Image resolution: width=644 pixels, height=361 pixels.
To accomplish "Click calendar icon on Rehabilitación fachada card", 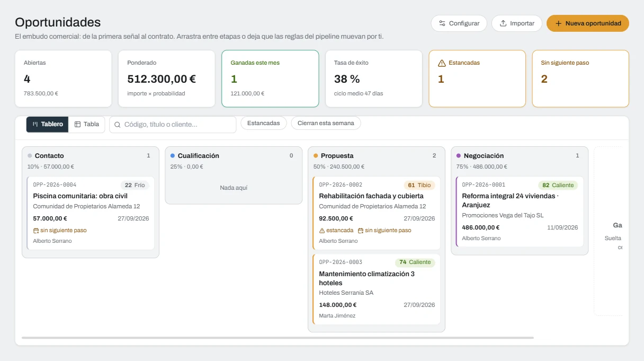I will click(x=361, y=231).
